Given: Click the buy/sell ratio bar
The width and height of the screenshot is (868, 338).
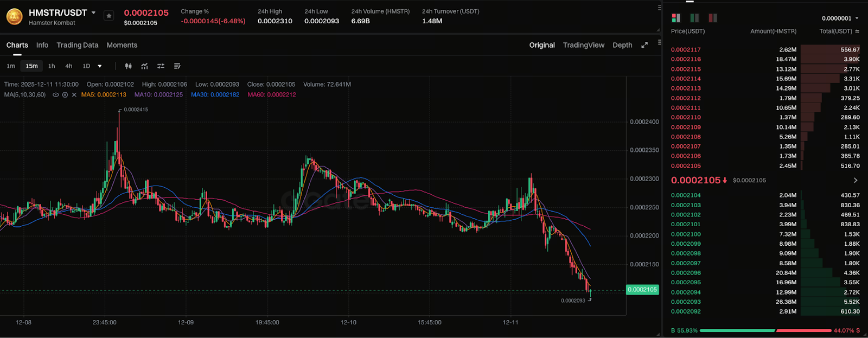Looking at the screenshot, I should [x=765, y=330].
